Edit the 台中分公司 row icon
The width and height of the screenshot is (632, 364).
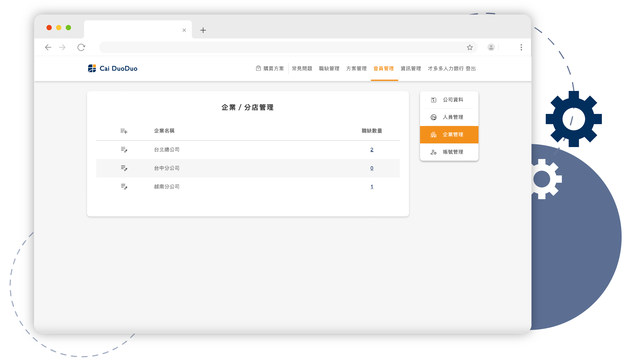(124, 168)
